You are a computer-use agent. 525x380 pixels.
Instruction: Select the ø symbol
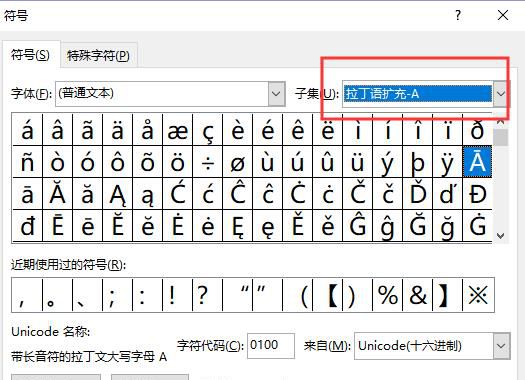coord(237,162)
